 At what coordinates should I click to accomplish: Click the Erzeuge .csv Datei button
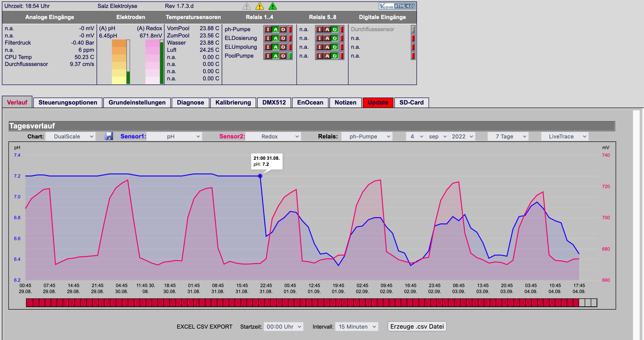coord(417,326)
